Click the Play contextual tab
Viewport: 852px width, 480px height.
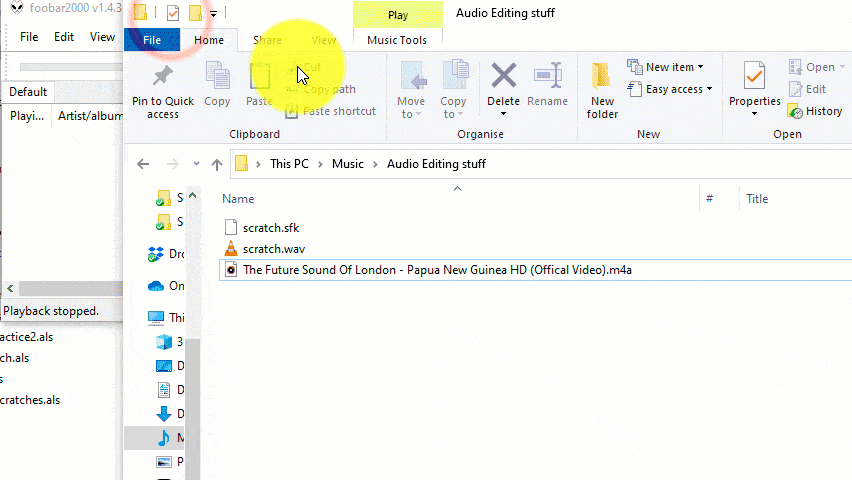click(x=398, y=15)
